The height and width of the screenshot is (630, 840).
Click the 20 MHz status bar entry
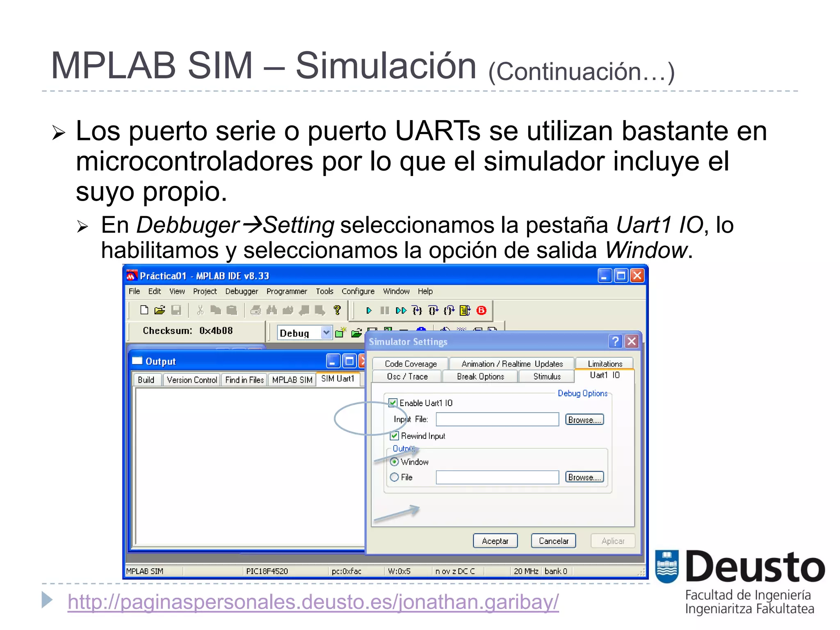coord(526,571)
